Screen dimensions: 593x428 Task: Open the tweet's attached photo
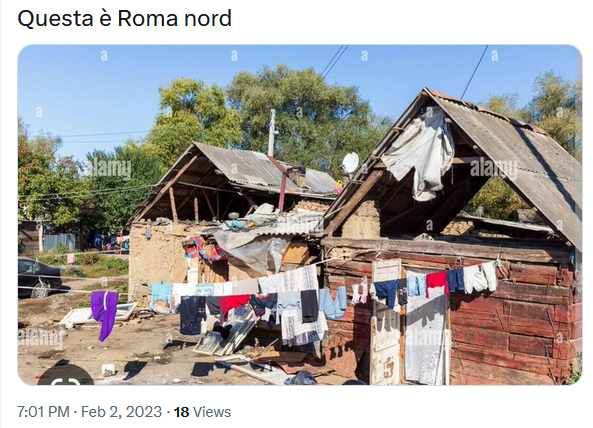300,215
